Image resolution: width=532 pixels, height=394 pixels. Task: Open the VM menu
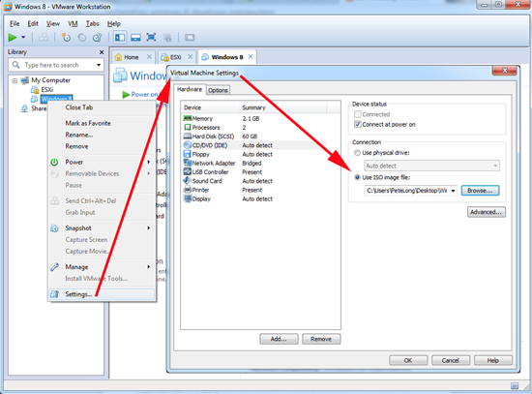[73, 23]
